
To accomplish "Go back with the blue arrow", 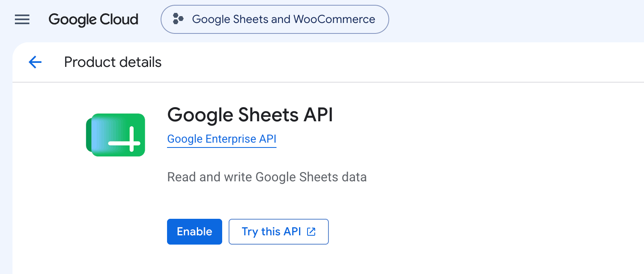I will coord(35,62).
